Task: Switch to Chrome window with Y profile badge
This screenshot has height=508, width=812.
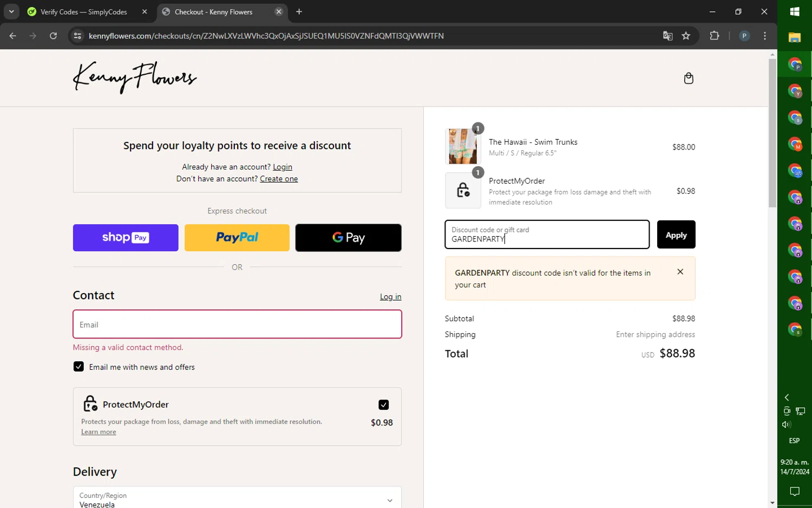Action: point(795,91)
